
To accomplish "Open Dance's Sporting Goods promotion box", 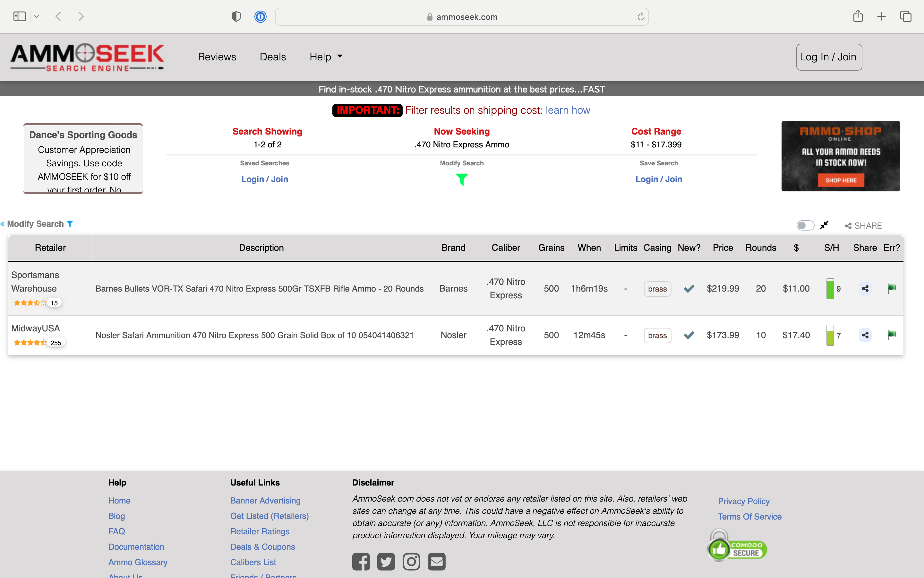I will 83,158.
